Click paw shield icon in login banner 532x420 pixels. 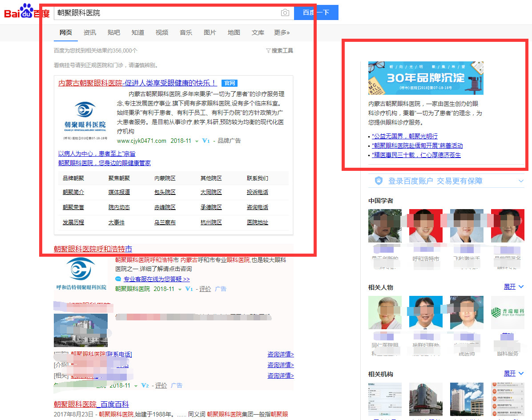pos(379,181)
